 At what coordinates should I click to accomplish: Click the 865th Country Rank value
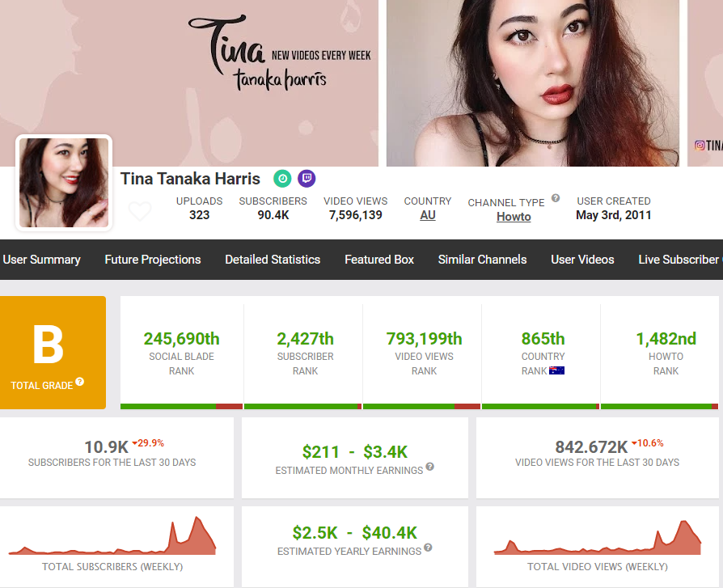coord(543,339)
